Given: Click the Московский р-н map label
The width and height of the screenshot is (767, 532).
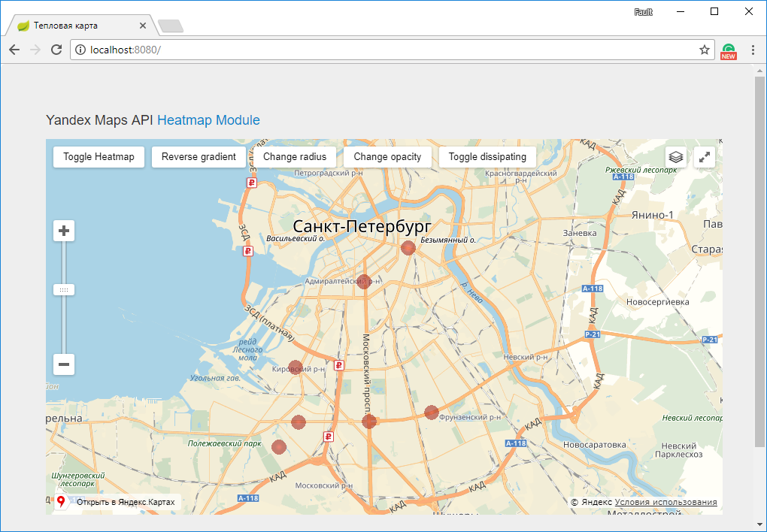Looking at the screenshot, I should pos(324,485).
